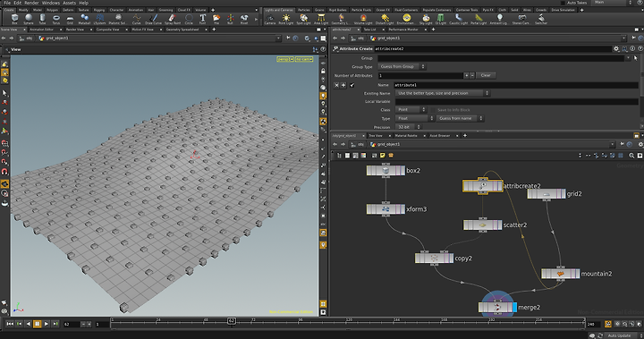The image size is (644, 339).
Task: Click the frame 62 marker on the timeline
Action: (x=232, y=320)
